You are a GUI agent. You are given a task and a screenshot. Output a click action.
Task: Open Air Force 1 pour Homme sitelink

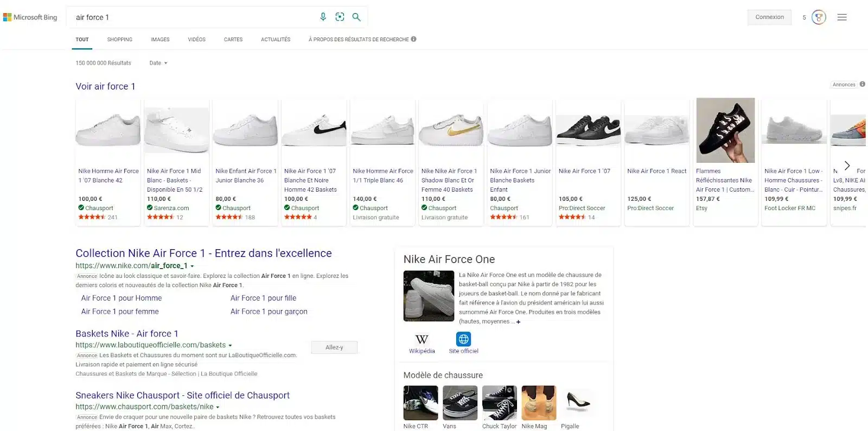[x=122, y=298]
